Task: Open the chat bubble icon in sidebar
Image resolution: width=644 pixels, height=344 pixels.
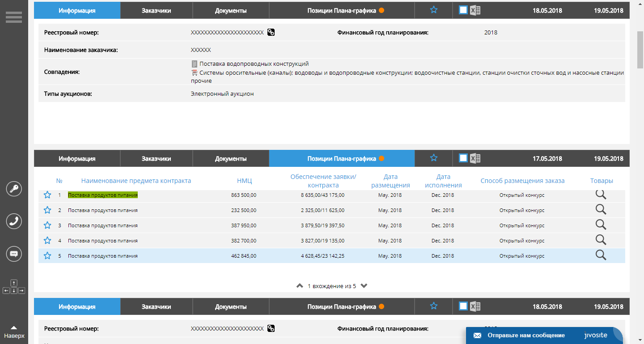Action: [14, 254]
